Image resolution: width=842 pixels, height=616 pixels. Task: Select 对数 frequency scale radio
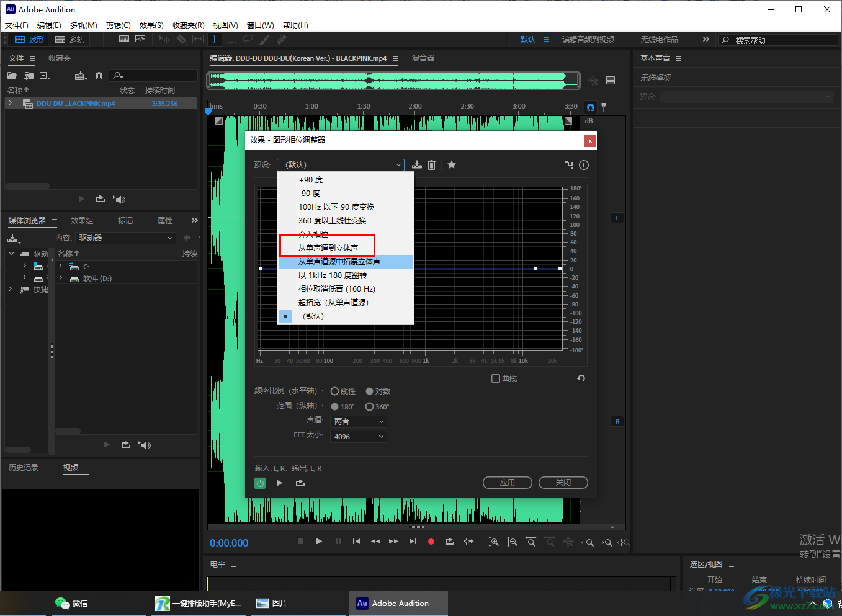pos(370,391)
